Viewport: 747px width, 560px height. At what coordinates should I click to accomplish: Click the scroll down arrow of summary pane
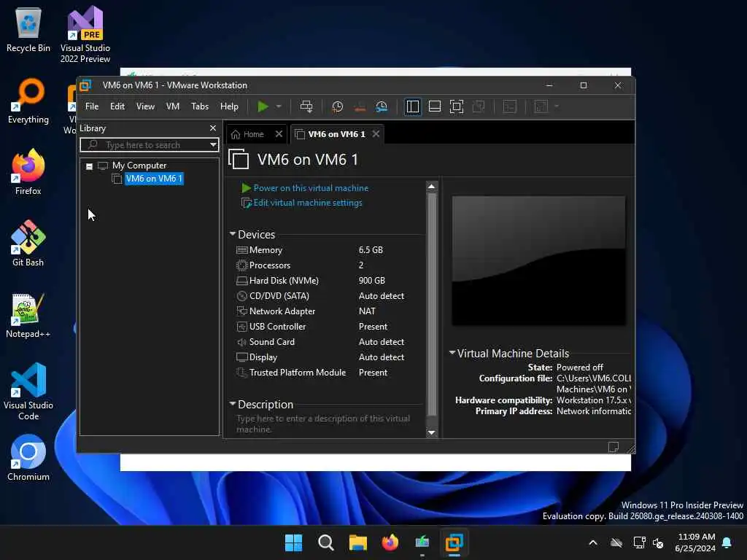[x=432, y=432]
